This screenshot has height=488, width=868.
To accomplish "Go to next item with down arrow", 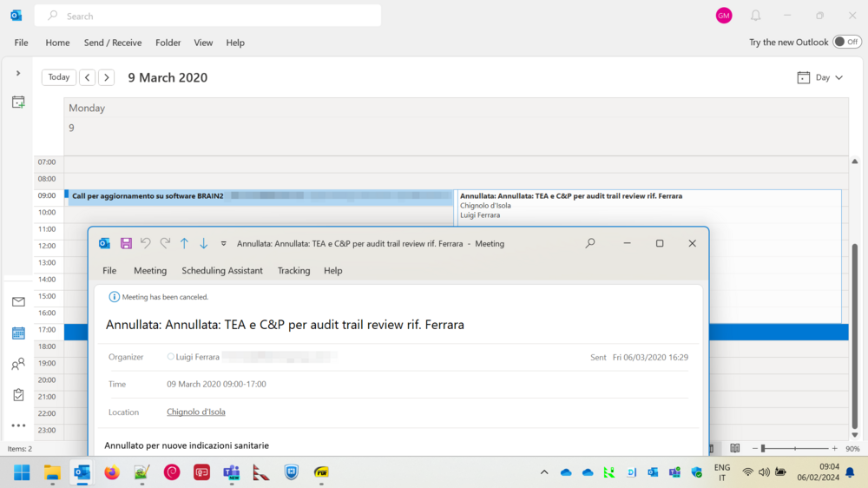I will (x=204, y=244).
